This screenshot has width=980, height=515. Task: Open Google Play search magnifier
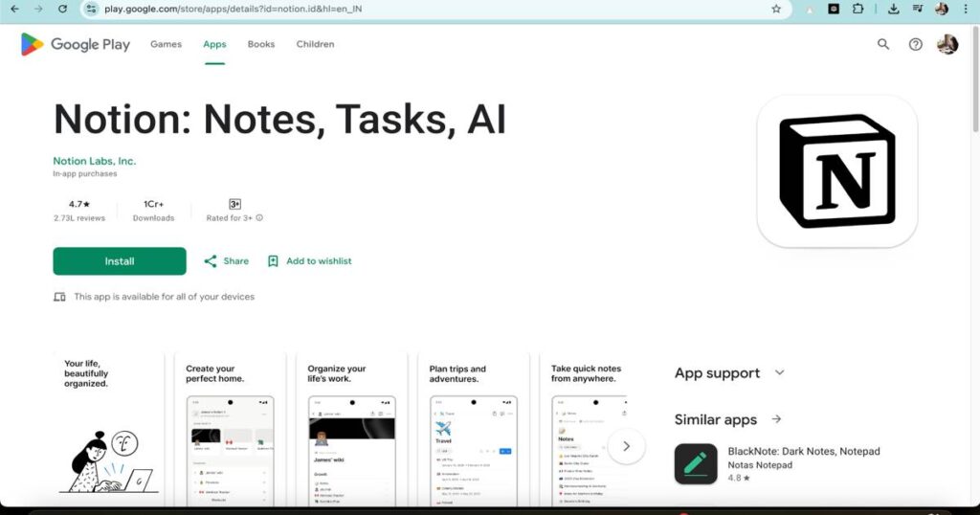tap(883, 44)
